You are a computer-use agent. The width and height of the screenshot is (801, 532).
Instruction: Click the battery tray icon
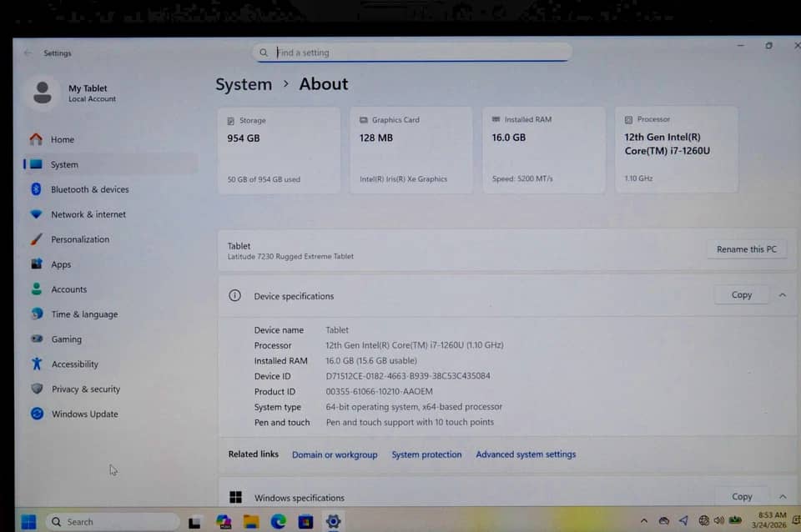point(735,520)
